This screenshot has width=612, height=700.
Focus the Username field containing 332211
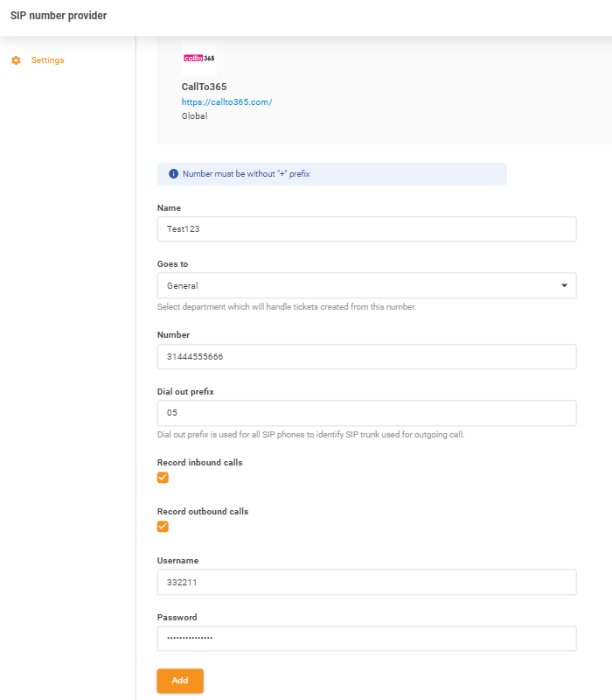coord(365,582)
